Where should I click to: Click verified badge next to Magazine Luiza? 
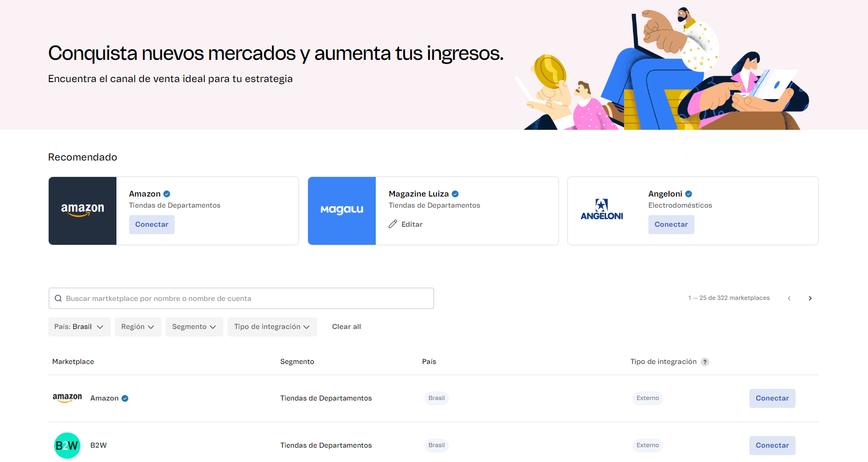pos(455,194)
